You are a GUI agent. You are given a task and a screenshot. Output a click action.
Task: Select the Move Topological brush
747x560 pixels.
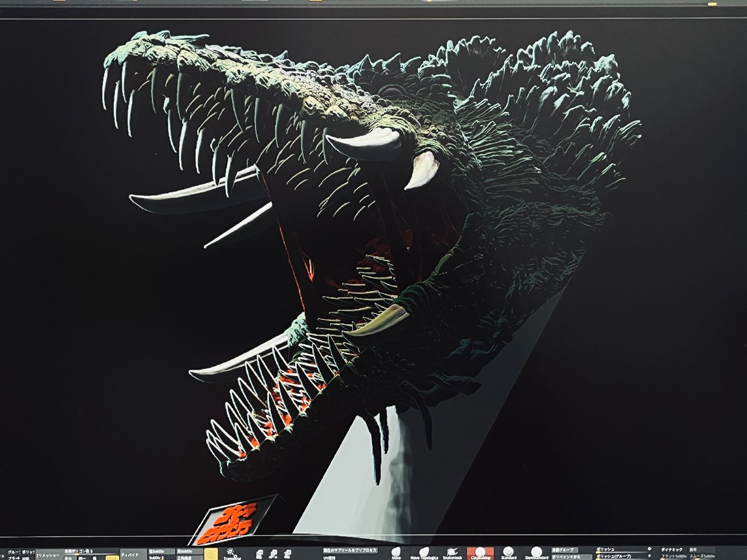pyautogui.click(x=424, y=553)
